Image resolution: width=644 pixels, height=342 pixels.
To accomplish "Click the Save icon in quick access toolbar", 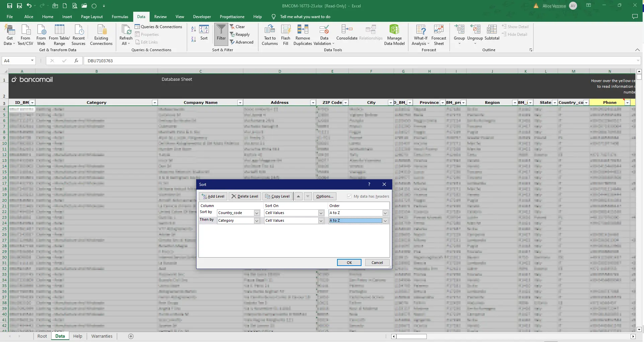I will [9, 6].
